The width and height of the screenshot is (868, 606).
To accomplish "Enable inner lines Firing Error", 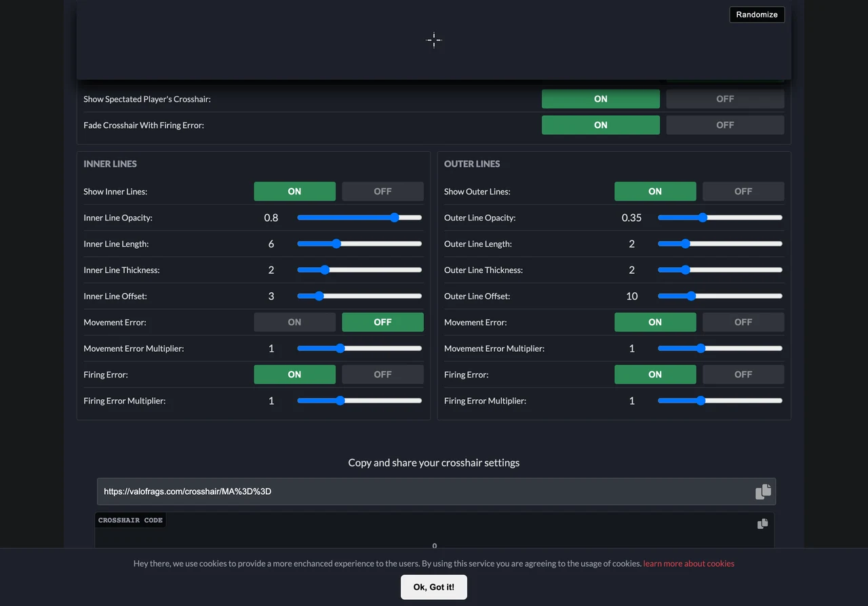I will point(294,374).
